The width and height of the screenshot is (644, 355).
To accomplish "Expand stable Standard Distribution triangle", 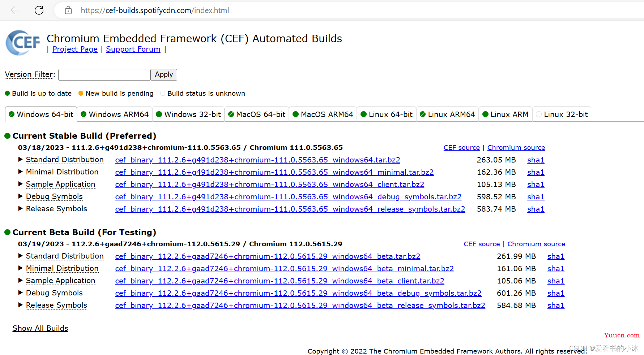I will pyautogui.click(x=21, y=159).
